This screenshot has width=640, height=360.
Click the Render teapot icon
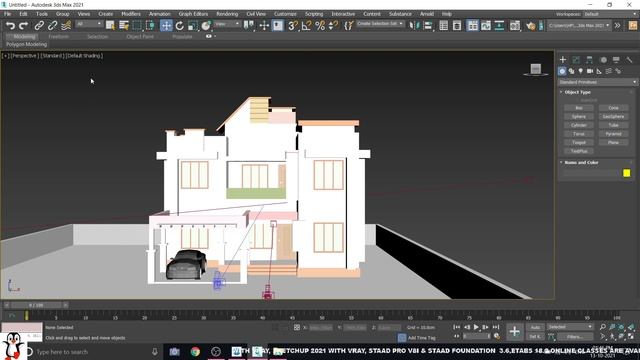tap(530, 26)
